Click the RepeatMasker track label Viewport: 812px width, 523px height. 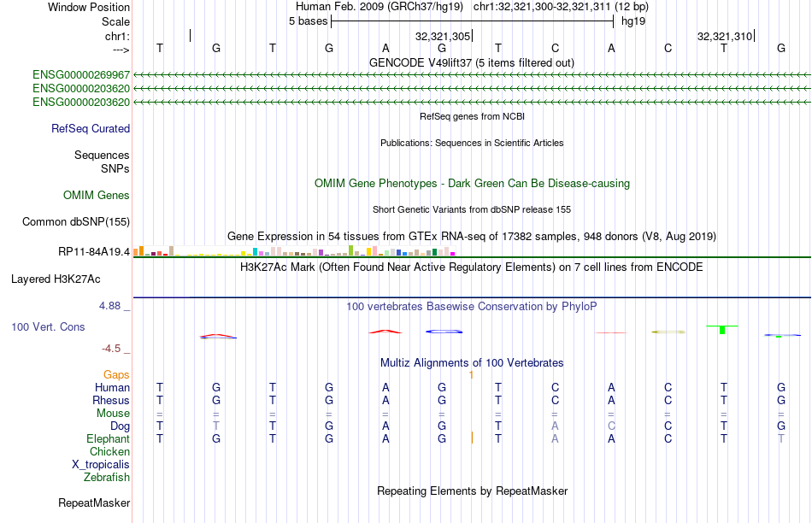(x=94, y=502)
